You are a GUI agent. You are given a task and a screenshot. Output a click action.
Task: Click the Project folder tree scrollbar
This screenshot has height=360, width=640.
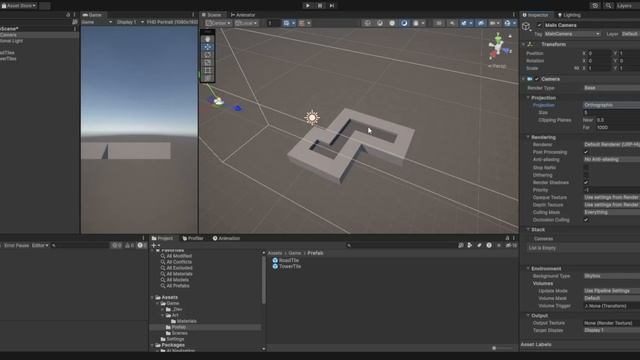[264, 280]
